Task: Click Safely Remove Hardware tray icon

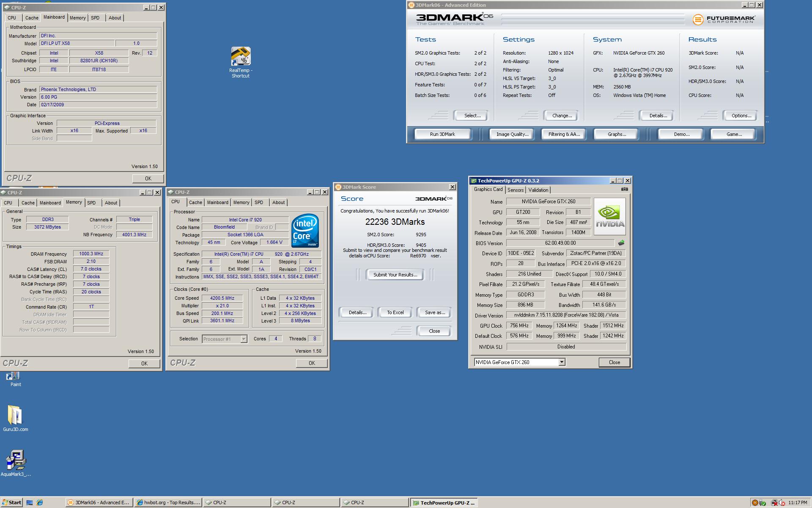Action: click(x=763, y=502)
